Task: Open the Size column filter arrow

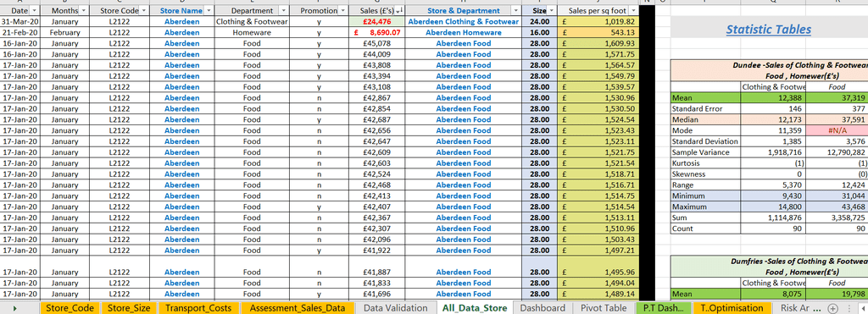Action: [552, 10]
